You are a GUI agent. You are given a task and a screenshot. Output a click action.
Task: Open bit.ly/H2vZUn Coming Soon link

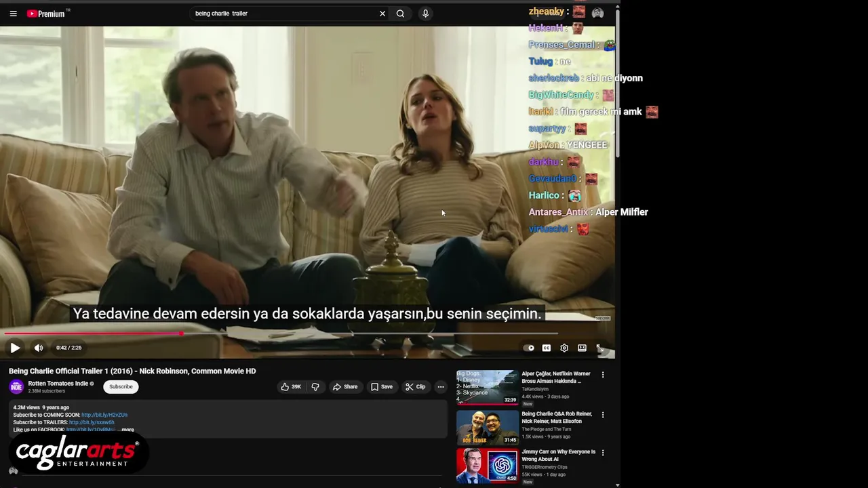point(104,415)
